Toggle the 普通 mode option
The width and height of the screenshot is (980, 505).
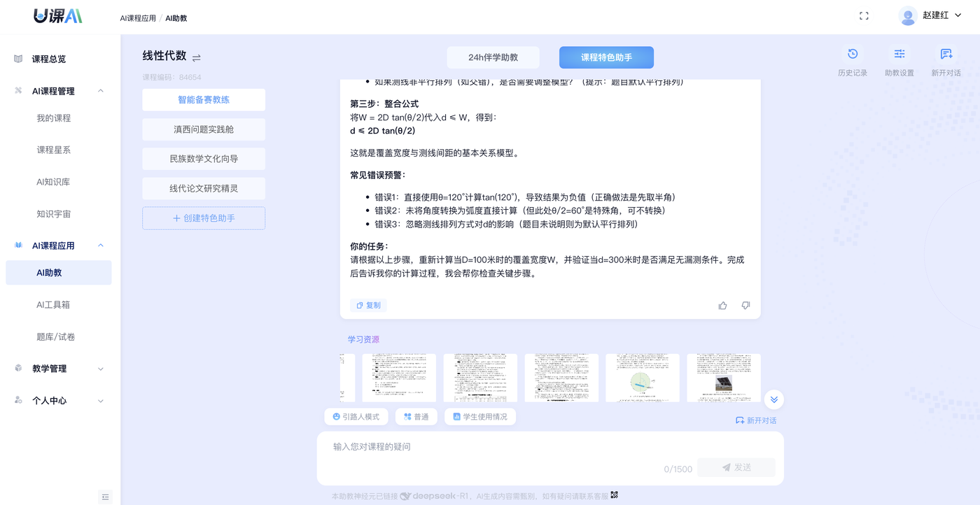[x=416, y=417]
